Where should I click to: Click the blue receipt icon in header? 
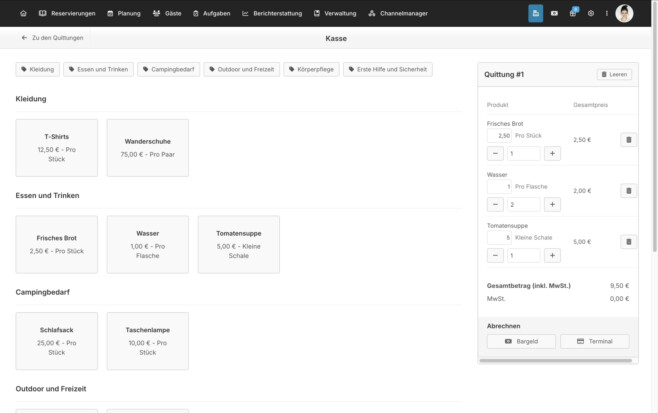coord(535,13)
